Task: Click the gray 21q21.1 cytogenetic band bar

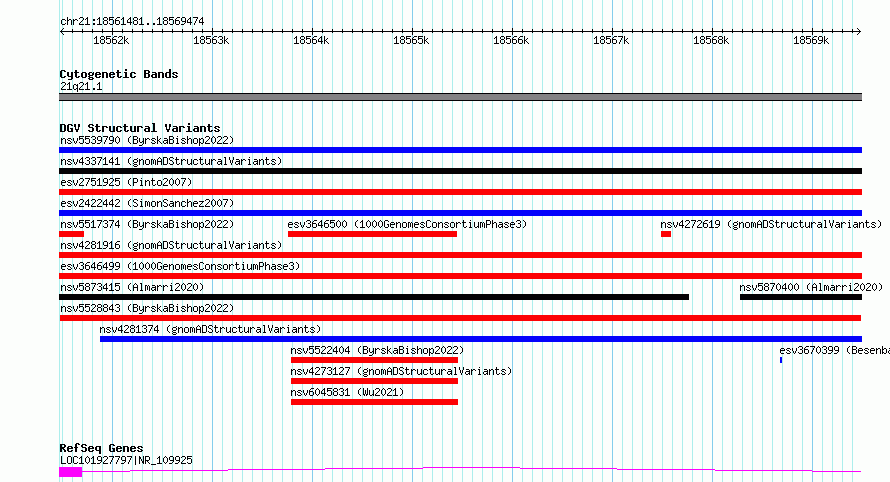Action: point(460,98)
